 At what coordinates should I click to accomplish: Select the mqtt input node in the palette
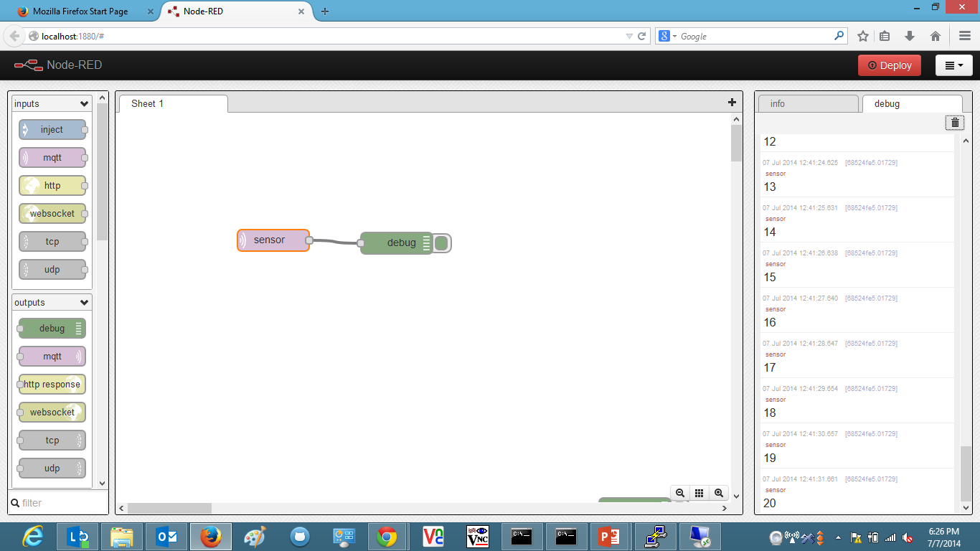pos(52,158)
